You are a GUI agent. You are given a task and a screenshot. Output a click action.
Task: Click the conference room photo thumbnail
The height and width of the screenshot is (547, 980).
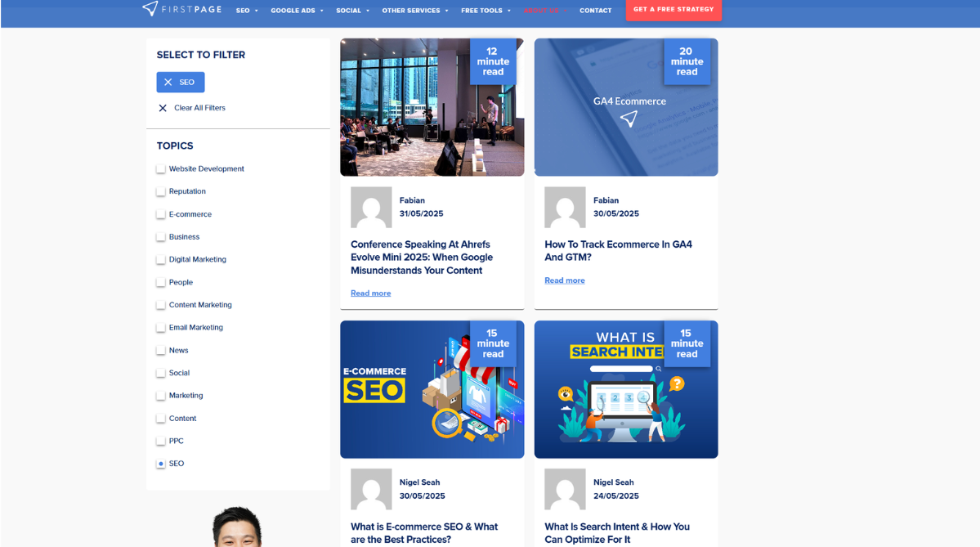click(432, 108)
